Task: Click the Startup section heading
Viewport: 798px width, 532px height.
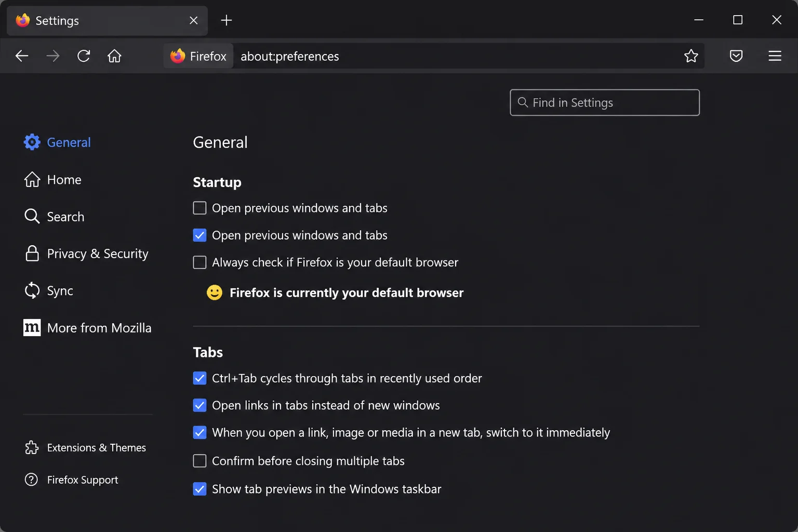Action: pyautogui.click(x=217, y=182)
